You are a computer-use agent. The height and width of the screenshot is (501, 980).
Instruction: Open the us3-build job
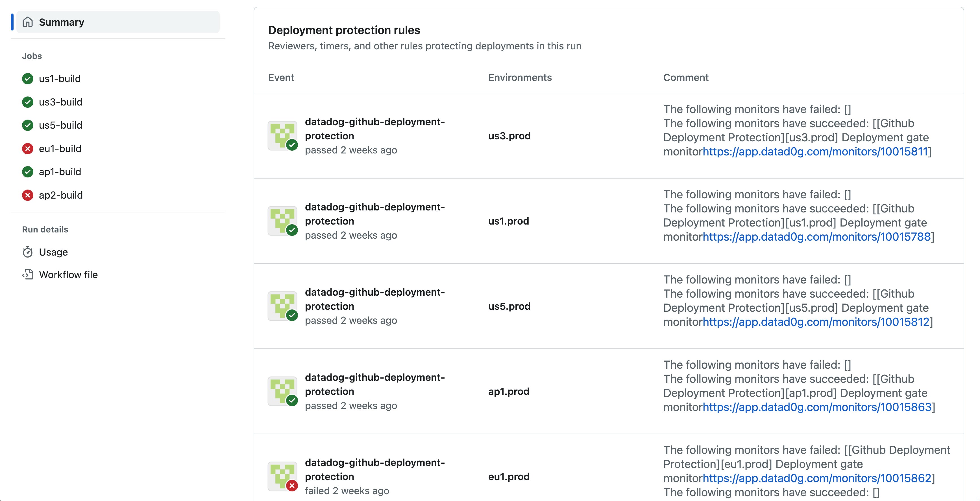(60, 102)
